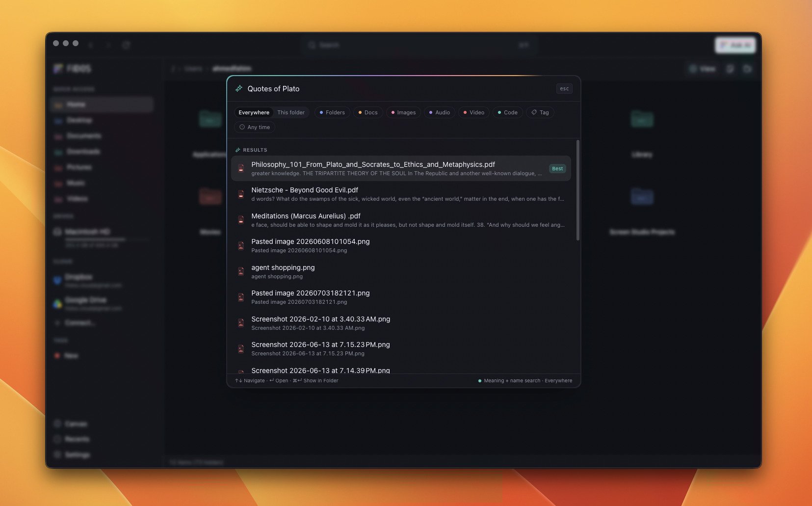Screen dimensions: 812x506
Task: Click the image icon of Pasted image 20260703182121.png
Action: tap(241, 297)
